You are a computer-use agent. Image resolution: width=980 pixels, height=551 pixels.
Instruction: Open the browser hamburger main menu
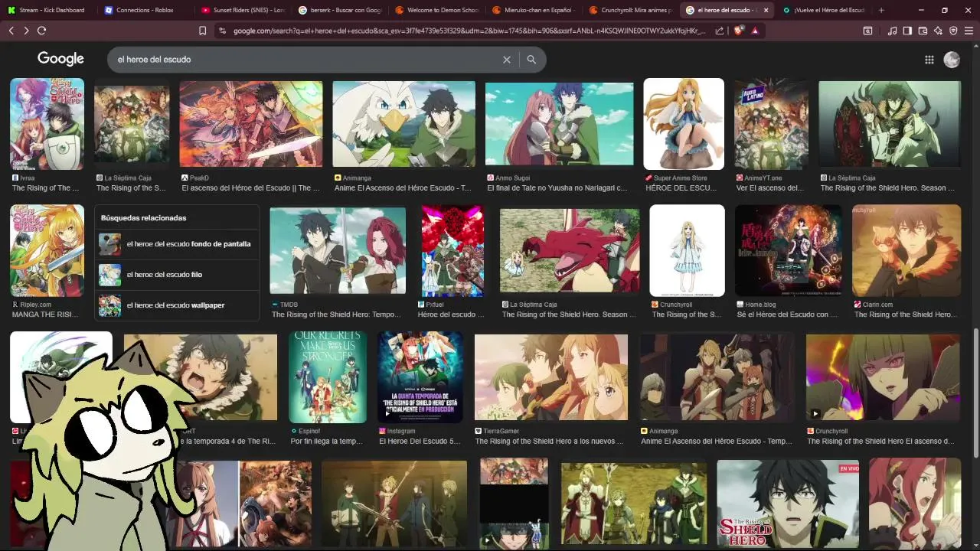(x=969, y=31)
